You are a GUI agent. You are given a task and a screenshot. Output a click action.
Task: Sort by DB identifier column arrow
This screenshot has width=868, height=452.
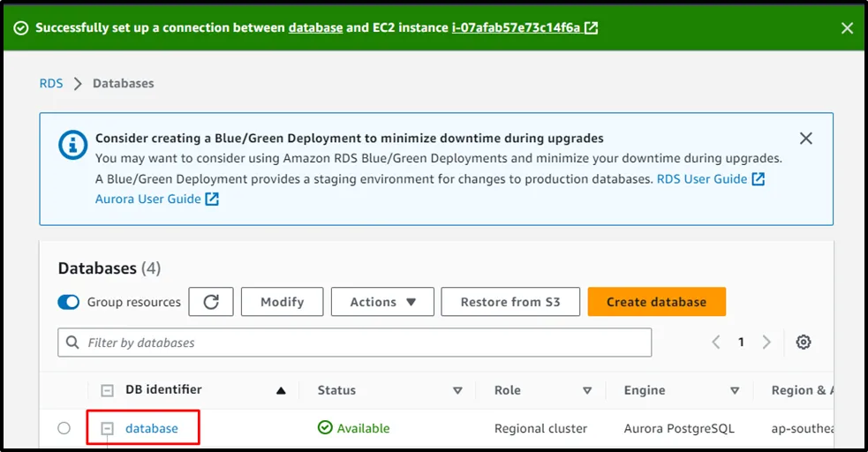pos(281,390)
